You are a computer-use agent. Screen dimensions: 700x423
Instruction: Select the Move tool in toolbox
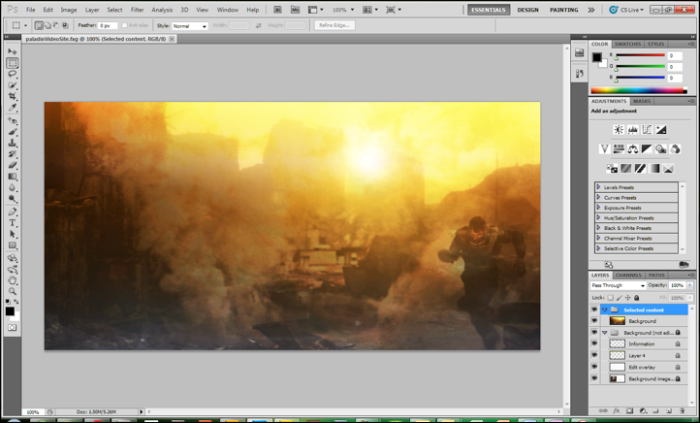coord(12,51)
